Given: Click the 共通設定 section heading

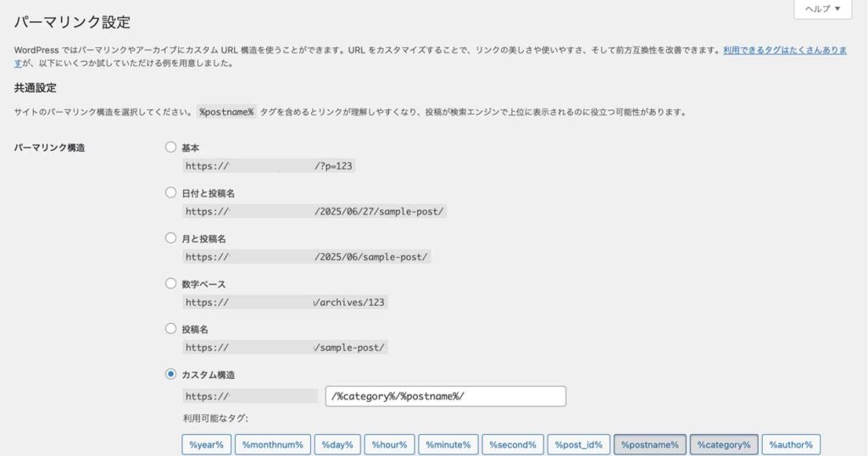Looking at the screenshot, I should coord(36,87).
